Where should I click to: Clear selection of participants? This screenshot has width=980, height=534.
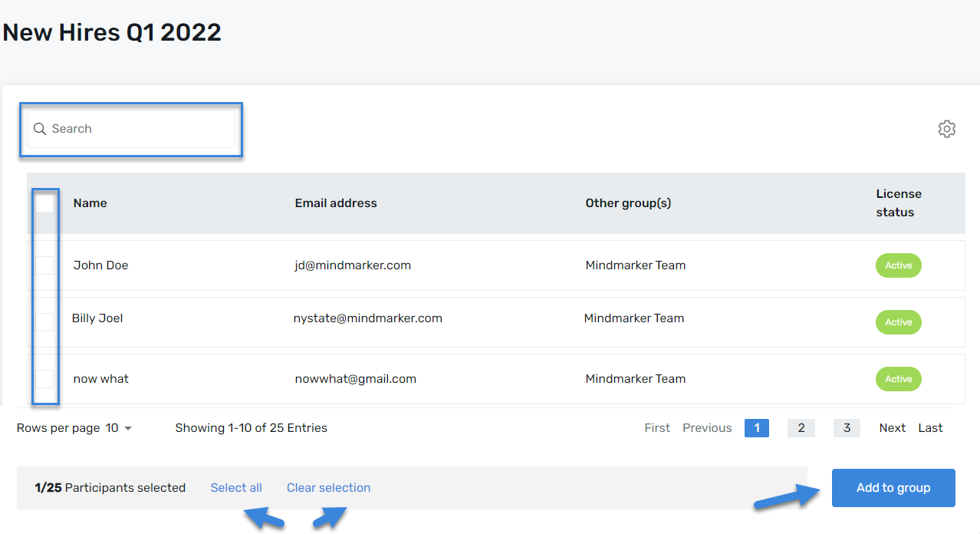point(328,488)
